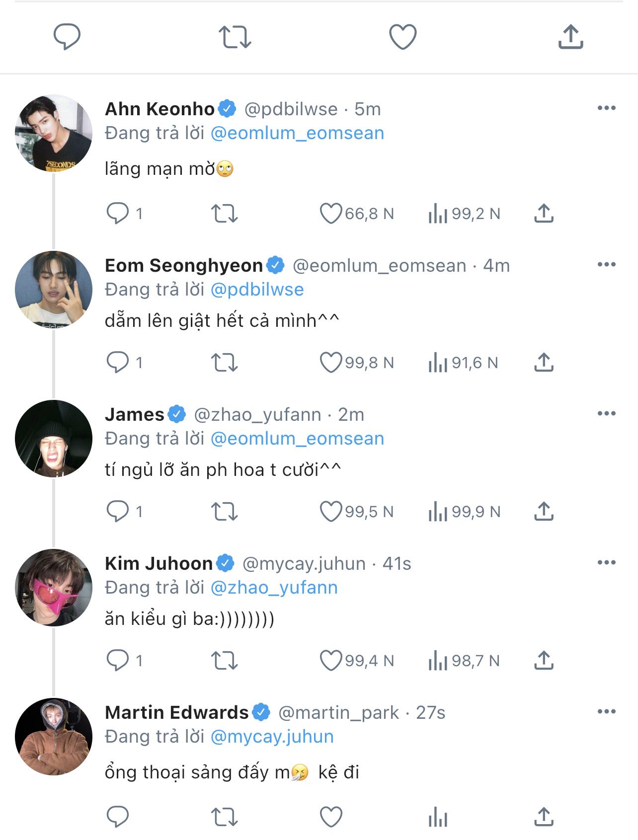Like the main tweet at top
This screenshot has width=638, height=840.
[402, 37]
